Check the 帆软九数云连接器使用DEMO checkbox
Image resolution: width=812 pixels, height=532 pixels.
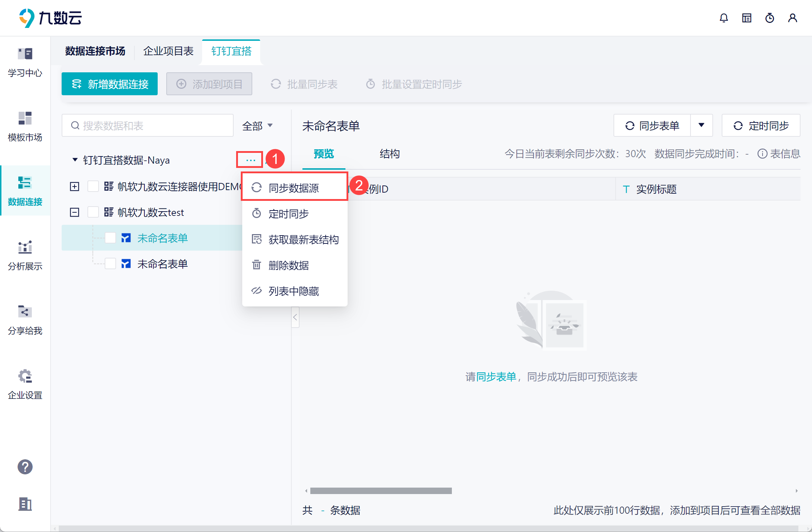[x=93, y=187]
